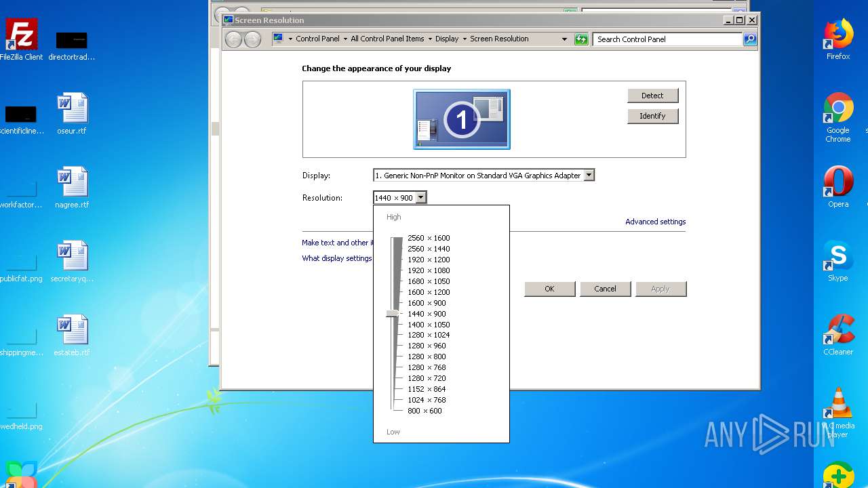The height and width of the screenshot is (488, 868).
Task: Choose the 1920 × 1200 resolution
Action: click(x=429, y=260)
